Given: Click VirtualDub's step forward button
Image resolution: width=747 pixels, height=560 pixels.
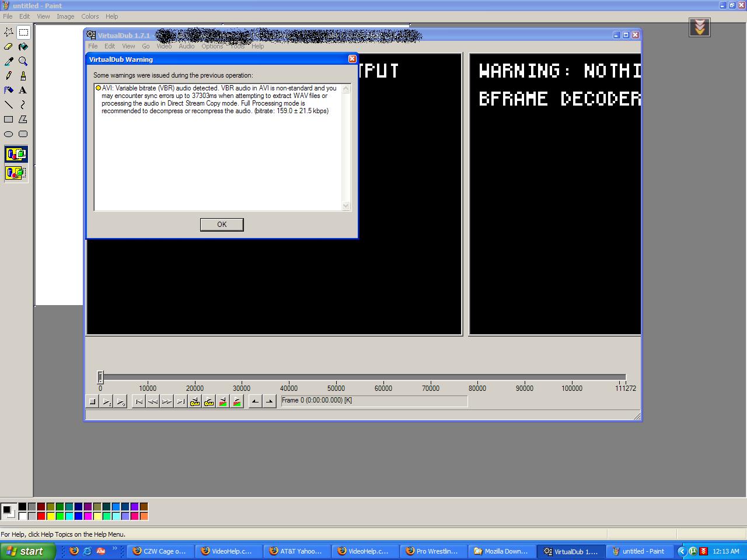Looking at the screenshot, I should pyautogui.click(x=167, y=401).
